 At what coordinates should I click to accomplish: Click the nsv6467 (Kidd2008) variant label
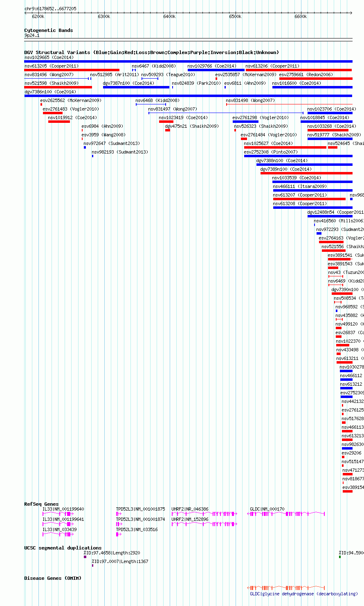point(154,66)
